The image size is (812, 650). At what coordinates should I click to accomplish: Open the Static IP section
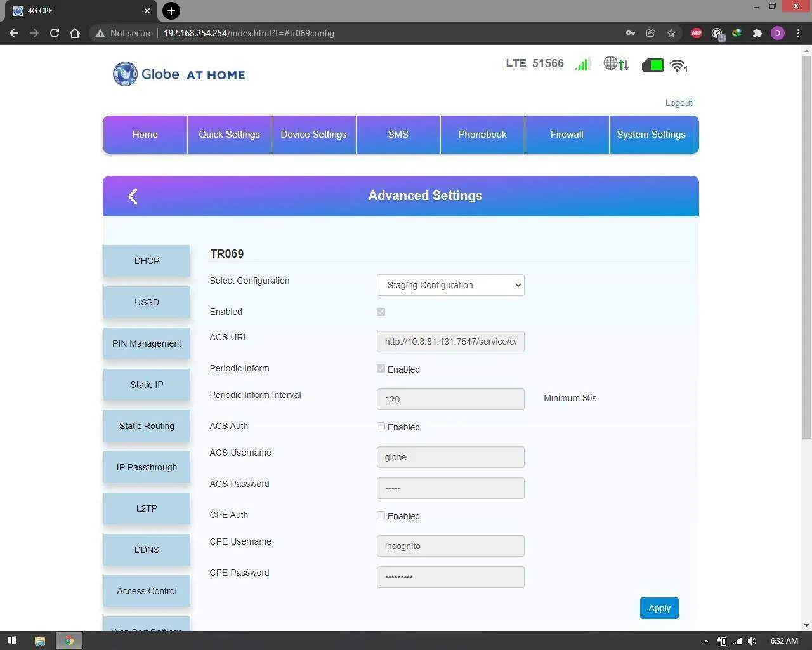147,385
